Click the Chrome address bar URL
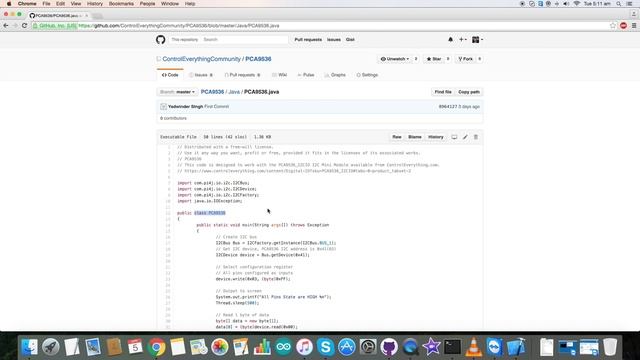 point(179,26)
